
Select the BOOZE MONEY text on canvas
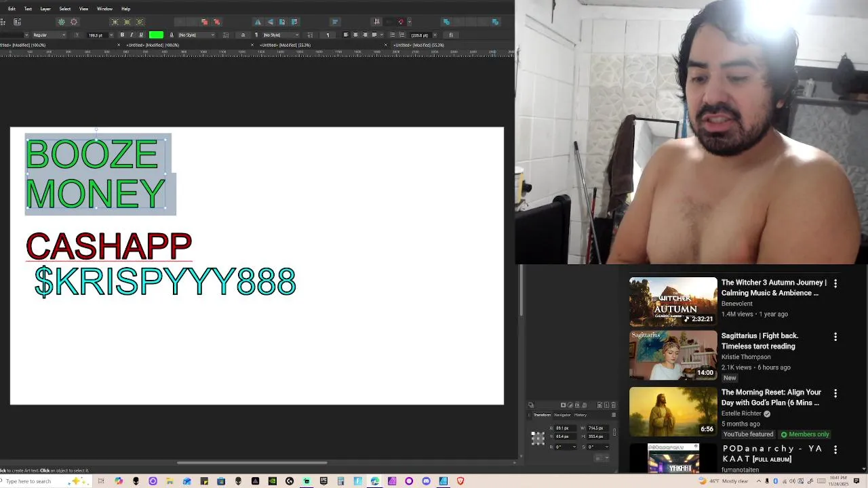click(x=95, y=174)
